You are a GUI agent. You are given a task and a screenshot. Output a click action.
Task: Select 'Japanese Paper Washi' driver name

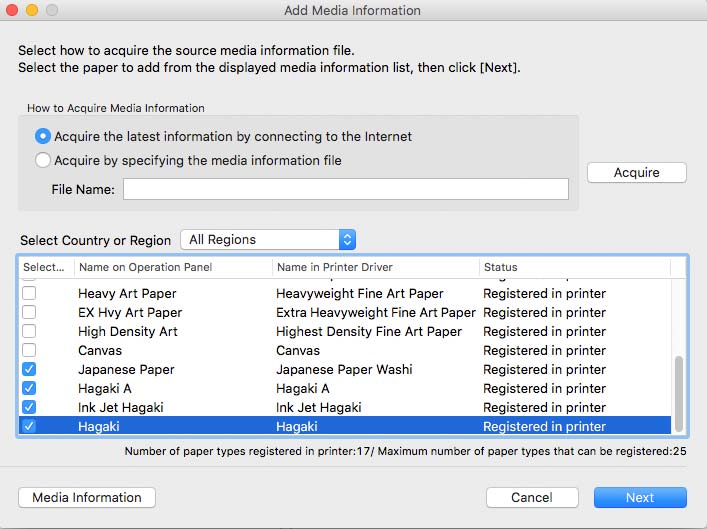pyautogui.click(x=344, y=369)
